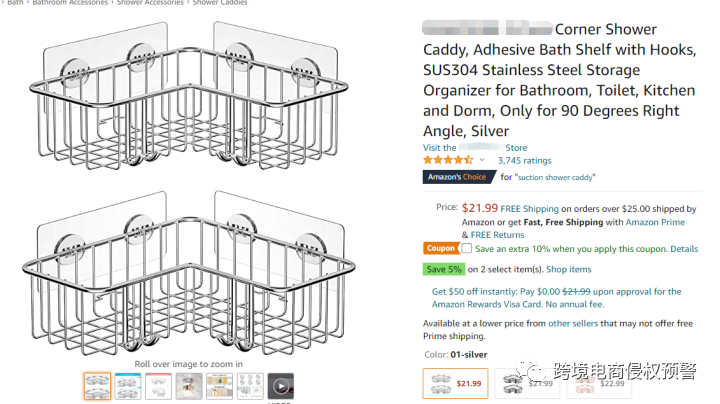Open the second blue-background product thumbnail
This screenshot has height=404, width=720.
click(x=128, y=387)
